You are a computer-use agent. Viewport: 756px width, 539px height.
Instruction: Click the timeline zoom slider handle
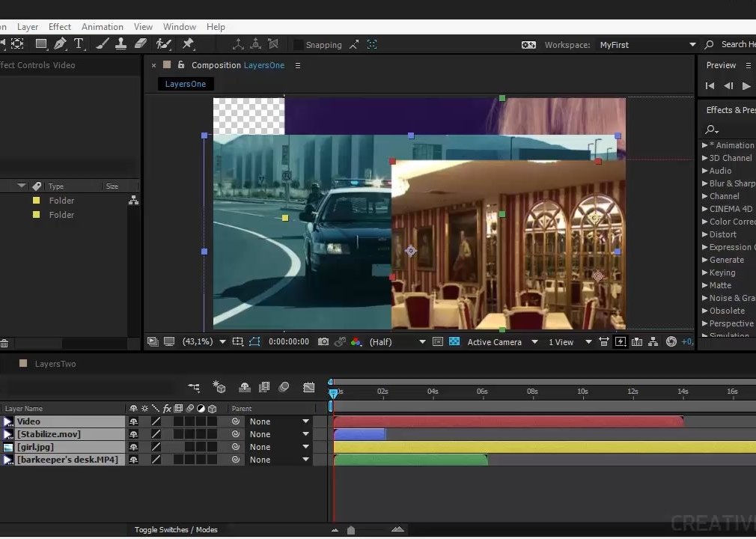click(x=351, y=530)
